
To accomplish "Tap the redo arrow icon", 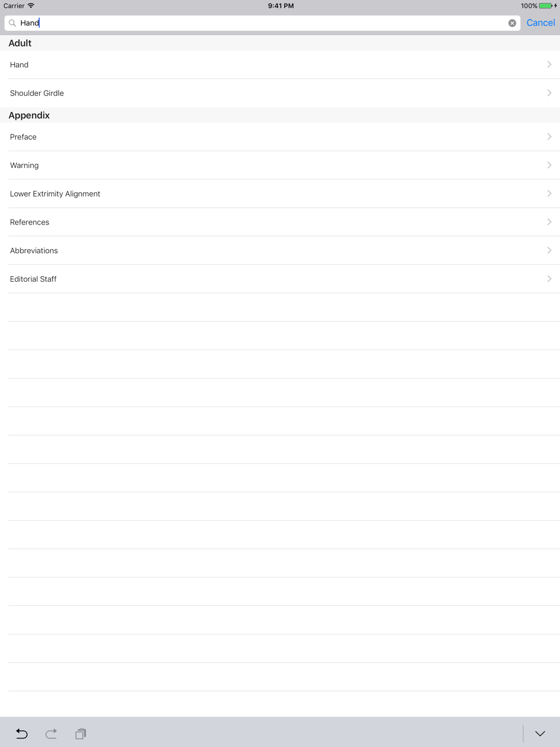I will click(51, 734).
